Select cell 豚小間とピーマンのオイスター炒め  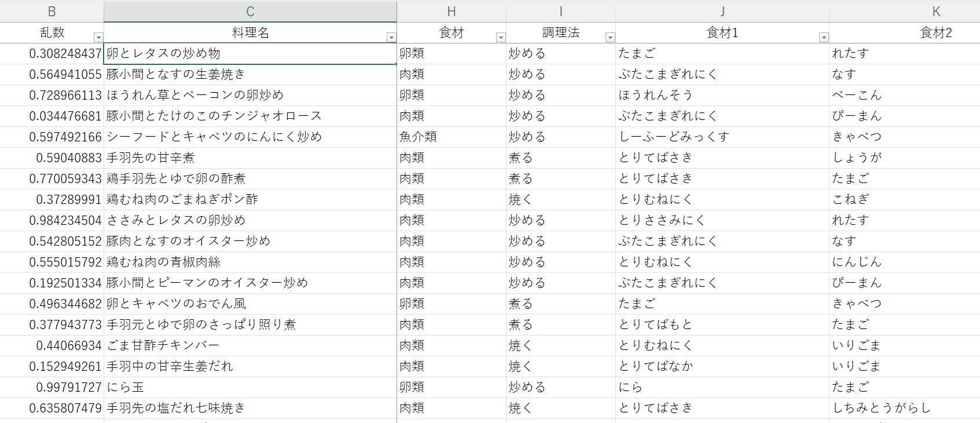coord(250,283)
